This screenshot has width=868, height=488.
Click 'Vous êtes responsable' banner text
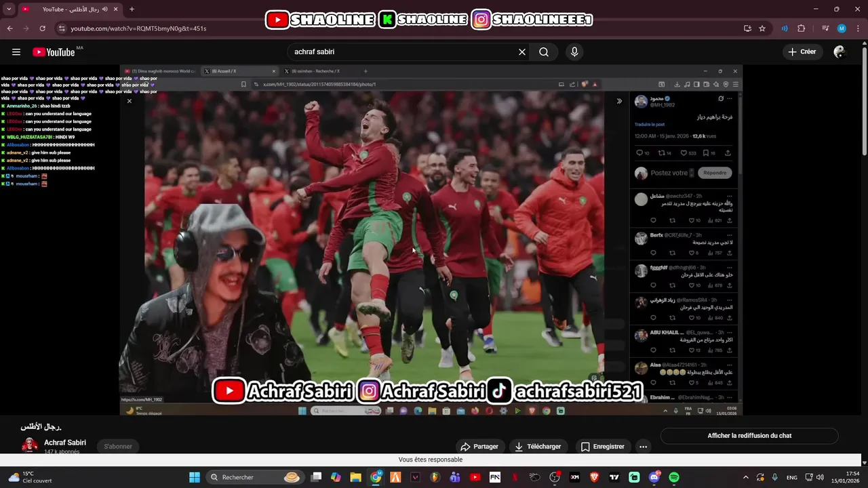431,460
